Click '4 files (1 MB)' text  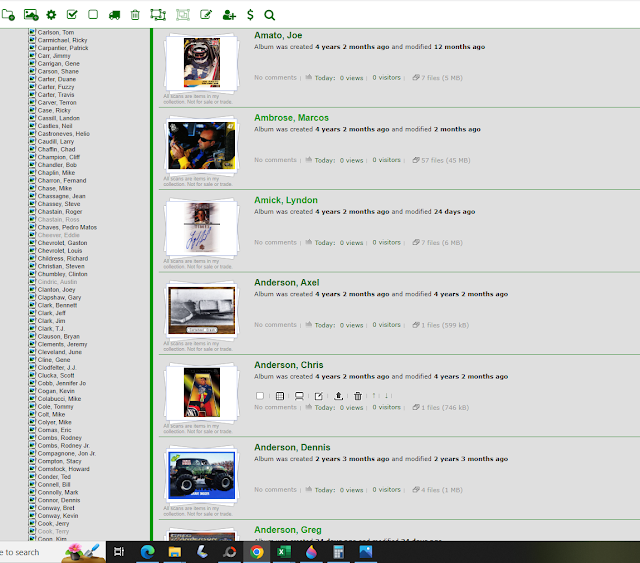tap(442, 490)
